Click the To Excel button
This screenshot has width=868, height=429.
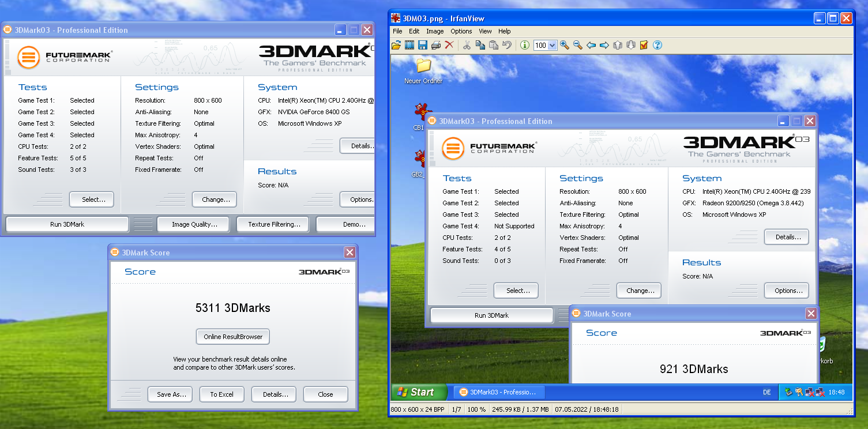click(222, 394)
